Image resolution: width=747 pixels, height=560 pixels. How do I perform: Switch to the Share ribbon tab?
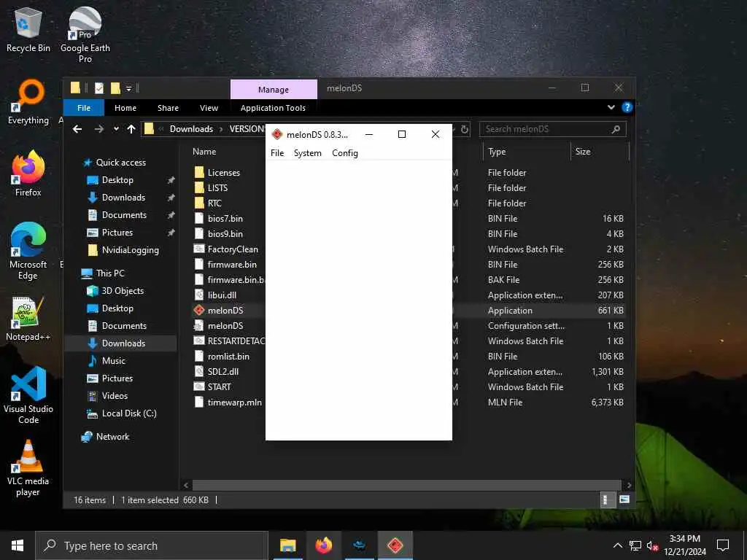(168, 108)
